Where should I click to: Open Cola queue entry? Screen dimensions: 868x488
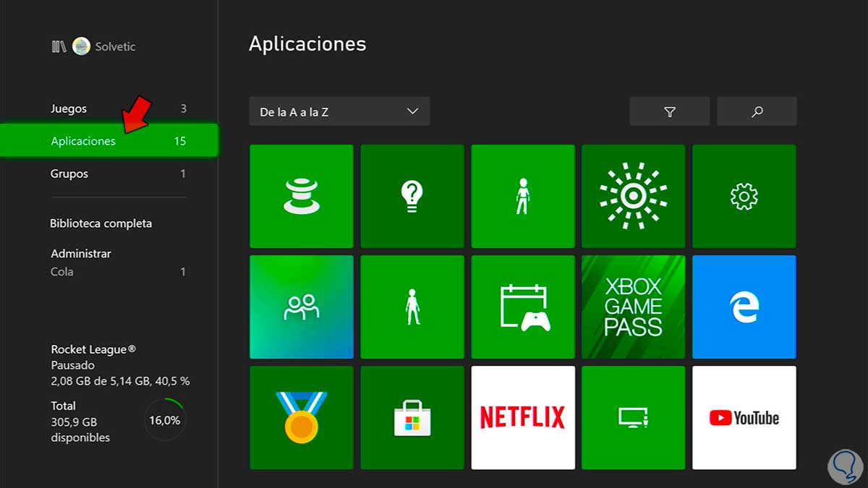119,272
